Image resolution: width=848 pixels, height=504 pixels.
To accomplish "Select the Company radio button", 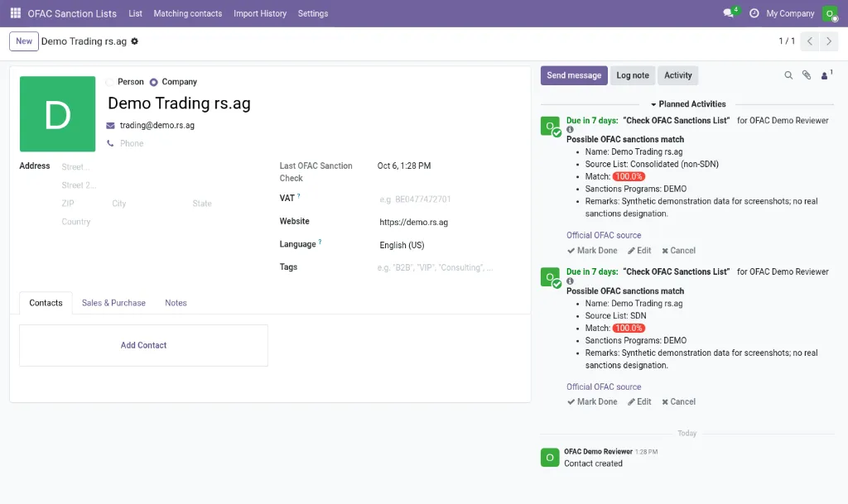I will 153,82.
